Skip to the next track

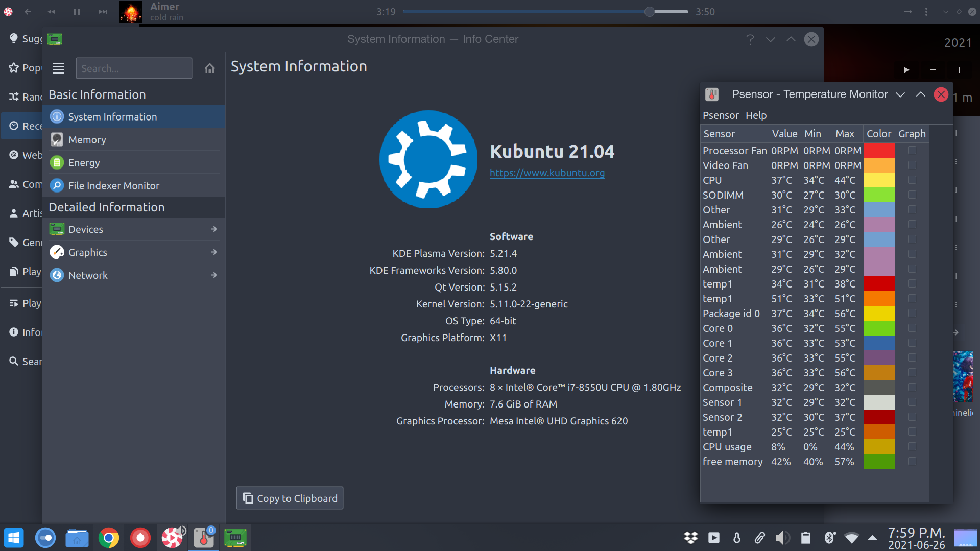[103, 11]
